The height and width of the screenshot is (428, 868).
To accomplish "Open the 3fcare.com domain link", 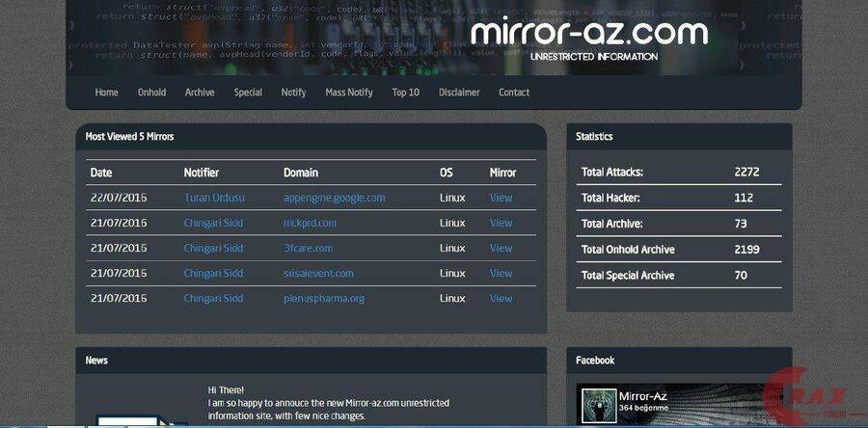I will coord(309,249).
